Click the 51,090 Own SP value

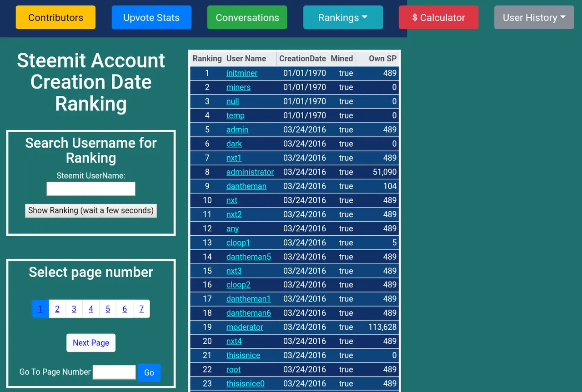point(385,172)
